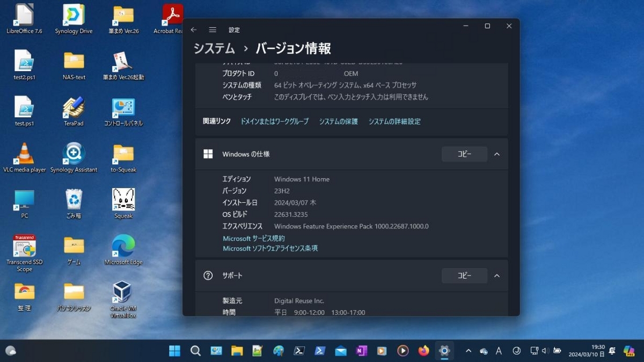Open the Settings gear on taskbar
The image size is (644, 362).
tap(444, 351)
